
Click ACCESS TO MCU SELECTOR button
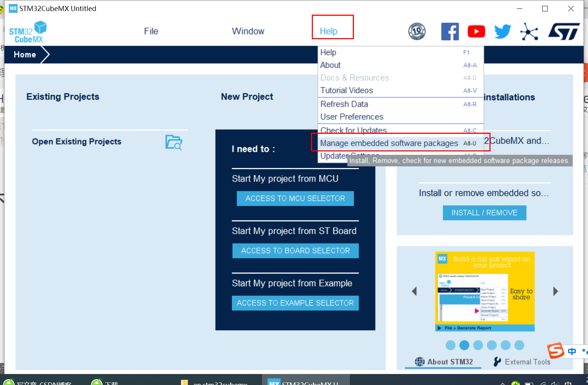(295, 198)
